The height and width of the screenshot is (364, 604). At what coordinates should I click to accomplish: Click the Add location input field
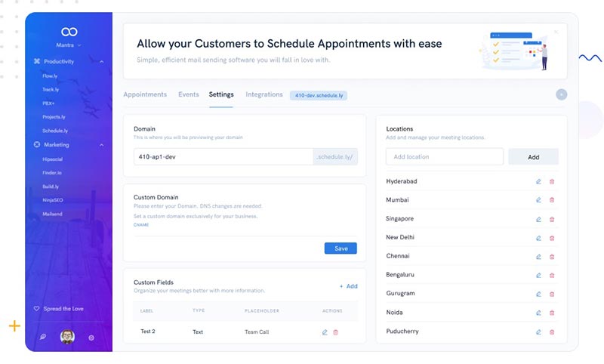(x=445, y=157)
